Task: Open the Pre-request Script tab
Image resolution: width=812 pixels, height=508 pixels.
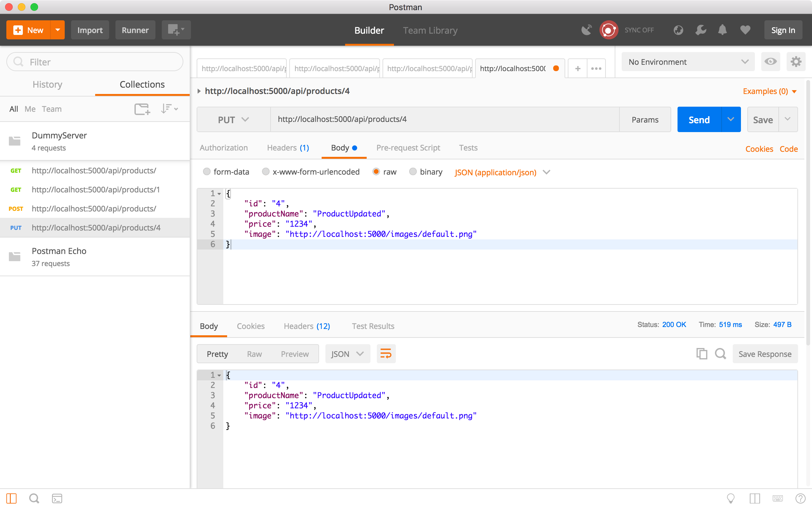Action: (x=408, y=148)
